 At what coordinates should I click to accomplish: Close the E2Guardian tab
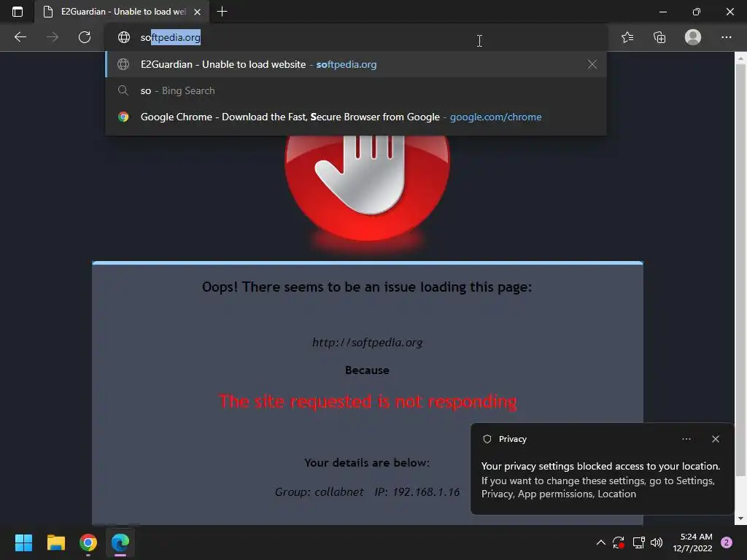[197, 12]
